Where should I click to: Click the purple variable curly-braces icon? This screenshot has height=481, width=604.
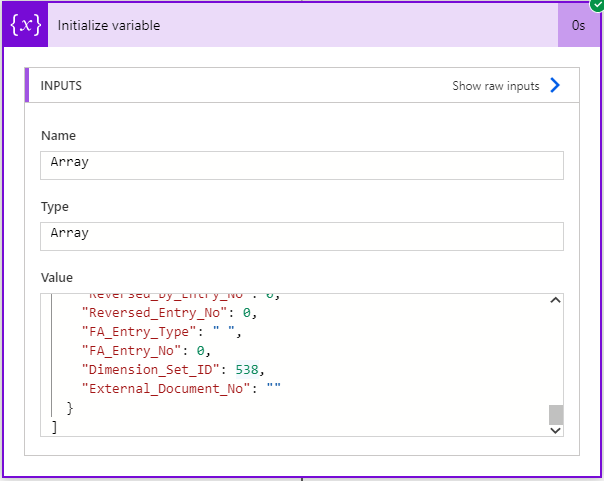click(24, 25)
